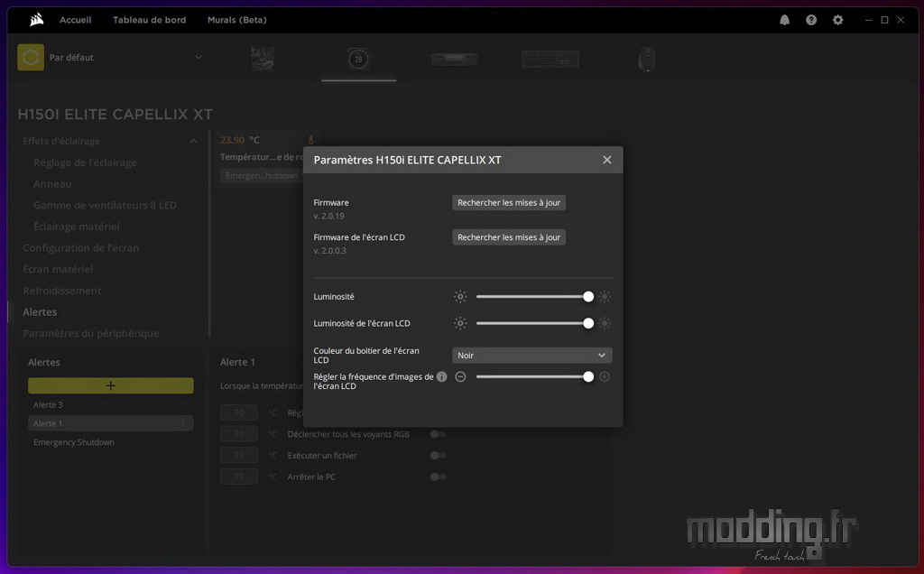Image resolution: width=924 pixels, height=574 pixels.
Task: Click the Luminosité slider handle
Action: click(588, 296)
